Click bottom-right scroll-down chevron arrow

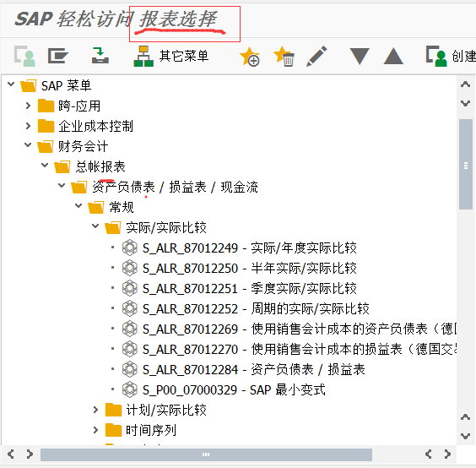(465, 436)
